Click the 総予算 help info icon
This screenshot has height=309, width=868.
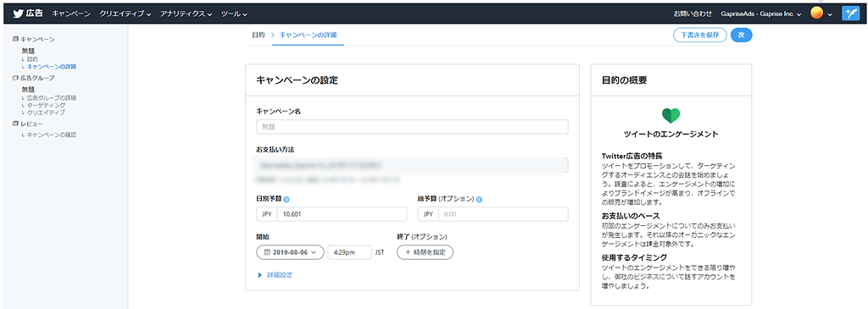pos(479,199)
